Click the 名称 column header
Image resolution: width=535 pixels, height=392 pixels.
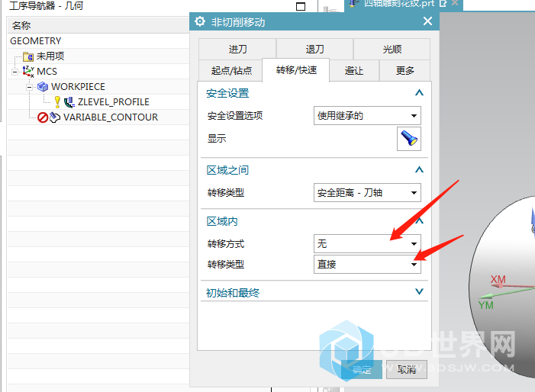98,25
